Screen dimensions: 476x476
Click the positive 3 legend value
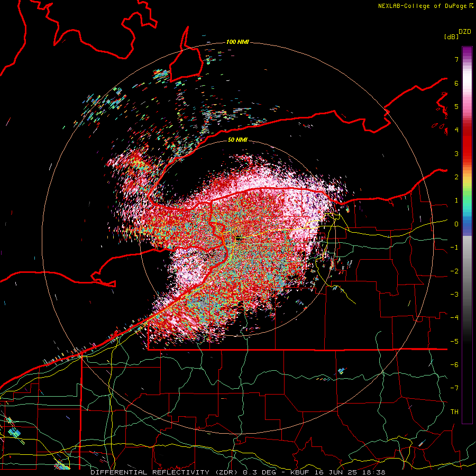[456, 153]
